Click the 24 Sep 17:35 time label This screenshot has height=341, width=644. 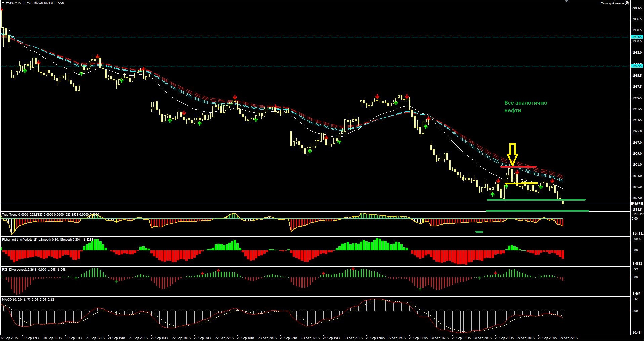[x=311, y=338]
